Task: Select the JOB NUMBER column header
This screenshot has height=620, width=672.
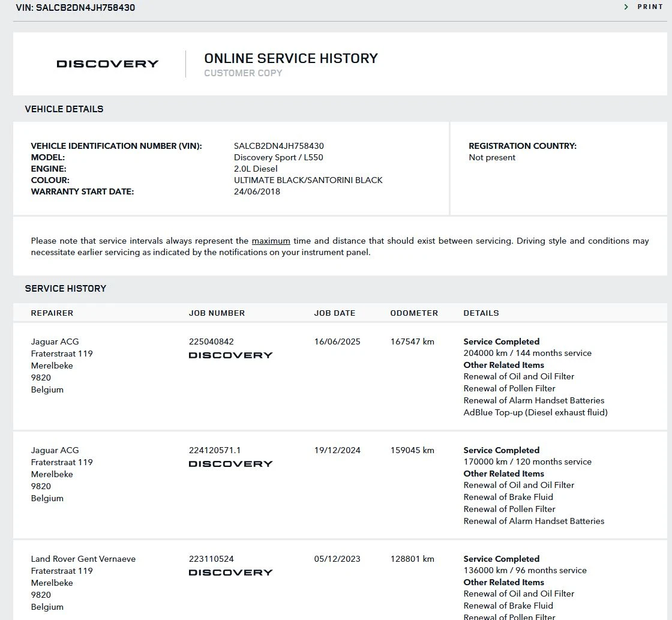Action: point(217,313)
